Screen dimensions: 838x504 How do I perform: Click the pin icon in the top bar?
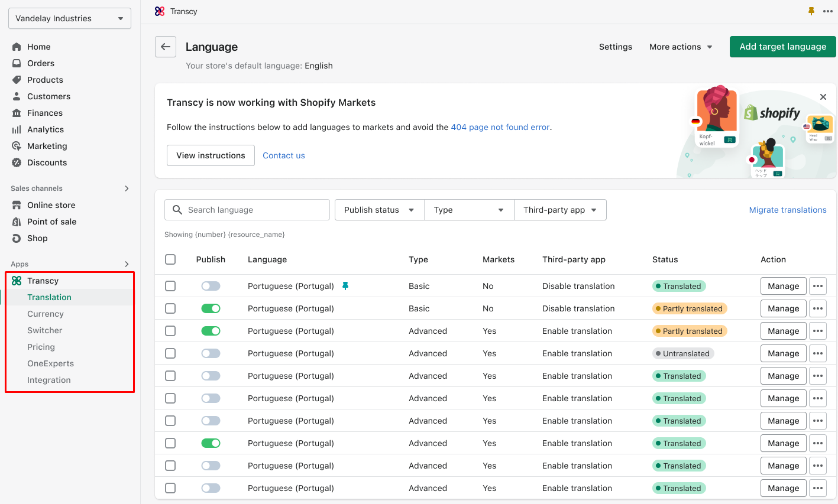coord(811,11)
